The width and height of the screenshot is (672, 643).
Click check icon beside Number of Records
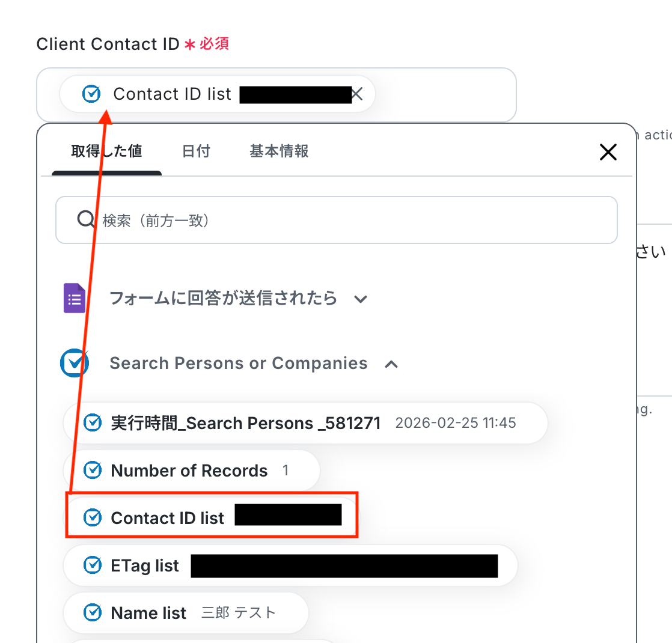point(93,470)
